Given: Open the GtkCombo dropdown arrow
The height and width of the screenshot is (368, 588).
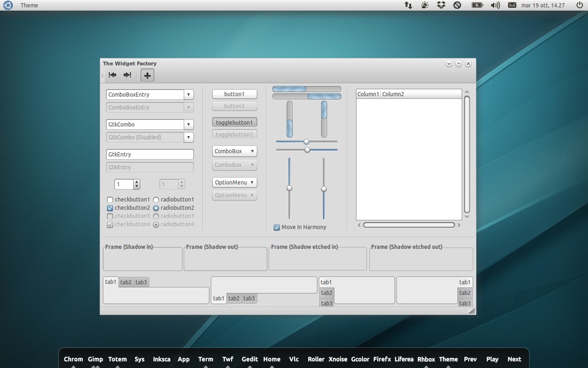Looking at the screenshot, I should pos(188,124).
